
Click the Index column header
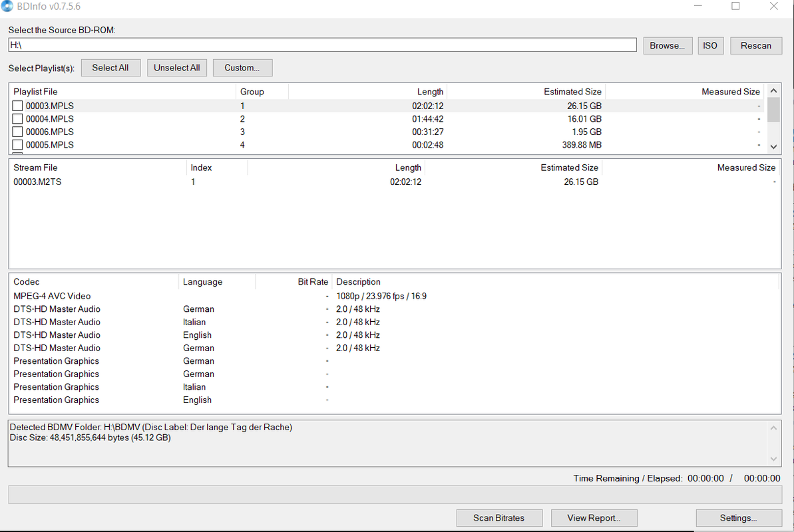(217, 168)
